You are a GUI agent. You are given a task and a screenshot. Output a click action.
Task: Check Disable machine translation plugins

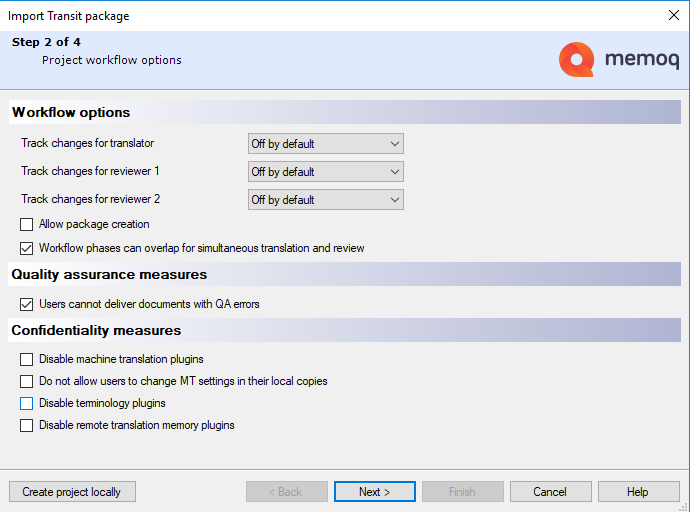(27, 359)
